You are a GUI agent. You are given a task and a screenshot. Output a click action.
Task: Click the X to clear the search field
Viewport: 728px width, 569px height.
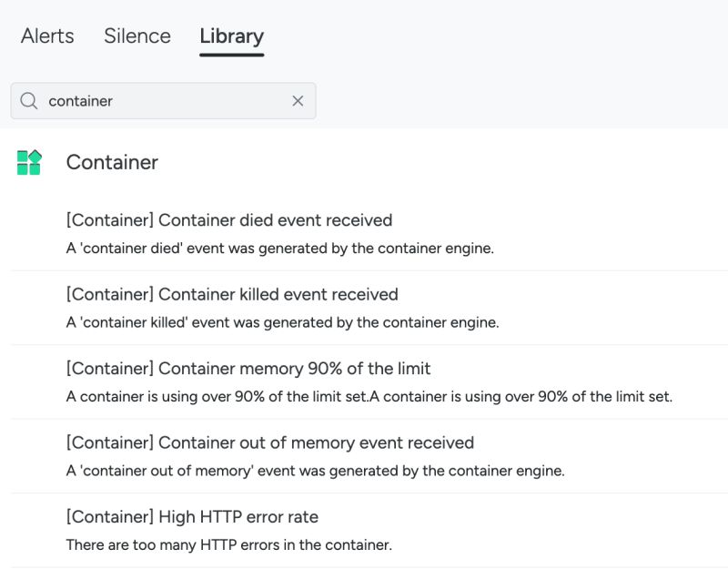click(x=298, y=101)
